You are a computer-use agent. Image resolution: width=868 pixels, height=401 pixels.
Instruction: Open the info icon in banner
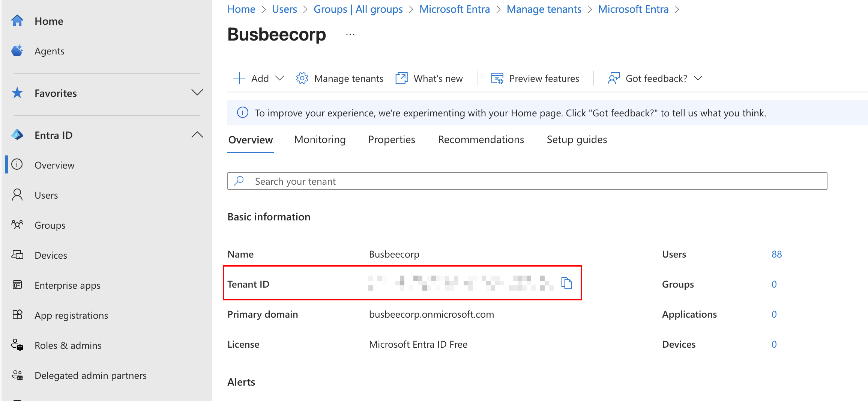(x=243, y=113)
